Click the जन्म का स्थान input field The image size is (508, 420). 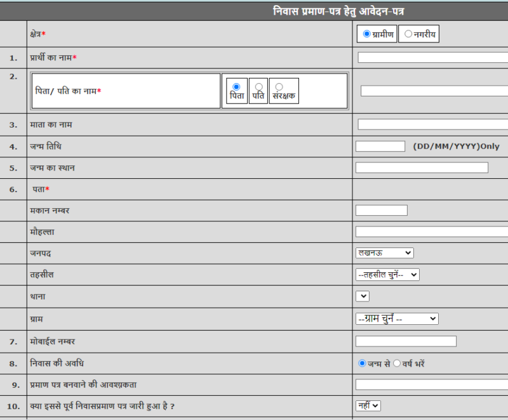point(422,167)
